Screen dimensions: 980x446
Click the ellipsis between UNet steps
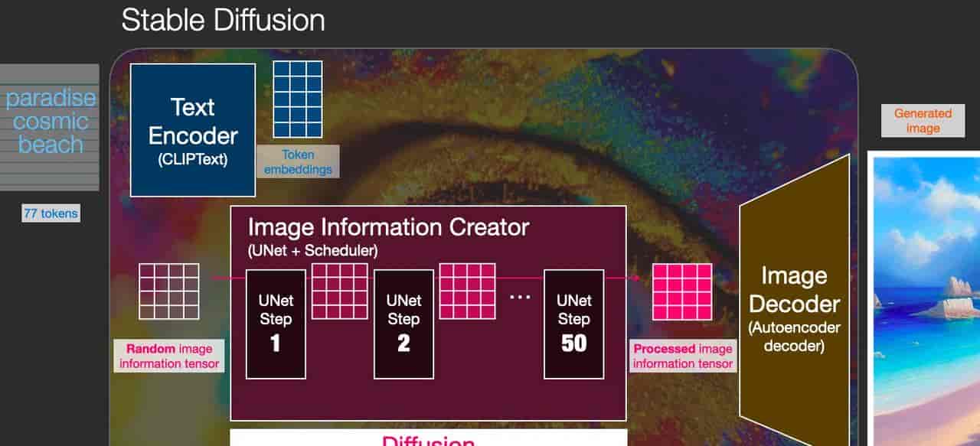[520, 297]
